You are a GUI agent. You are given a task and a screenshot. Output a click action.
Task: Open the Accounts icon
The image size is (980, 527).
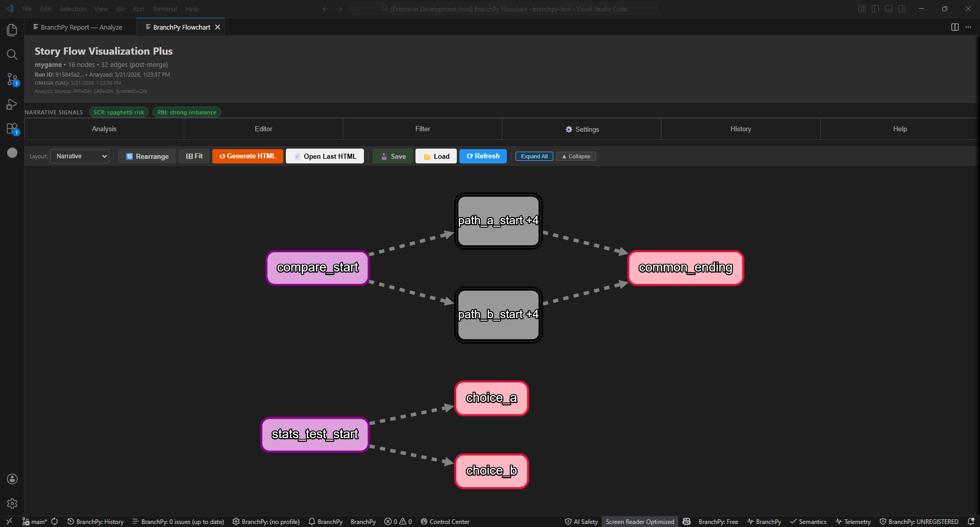12,479
